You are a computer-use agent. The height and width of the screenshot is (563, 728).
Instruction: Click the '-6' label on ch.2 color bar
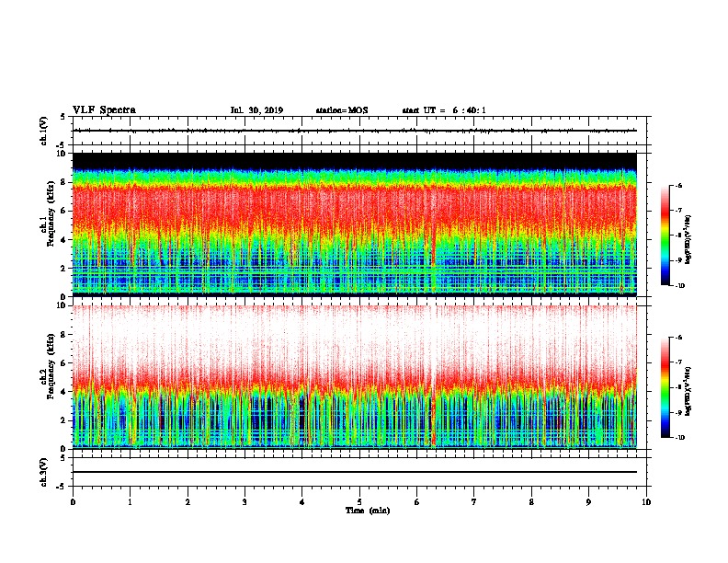(678, 338)
